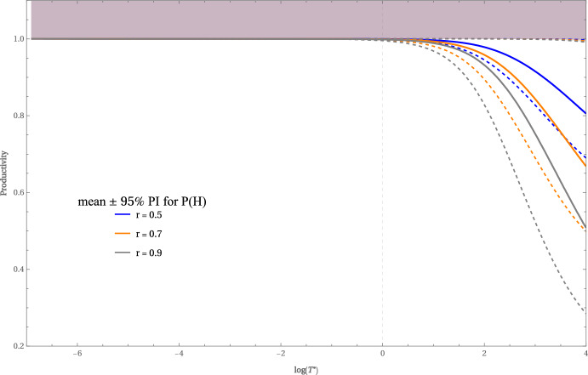This screenshot has width=588, height=375.
Task: Select the "r = 0.9" legend label
Action: coord(149,253)
